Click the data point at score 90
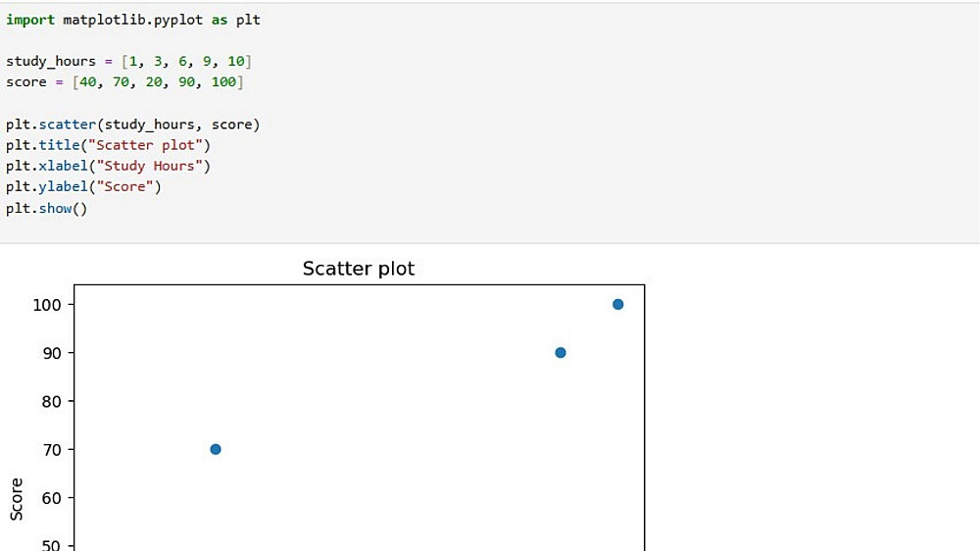980x551 pixels. (x=561, y=353)
